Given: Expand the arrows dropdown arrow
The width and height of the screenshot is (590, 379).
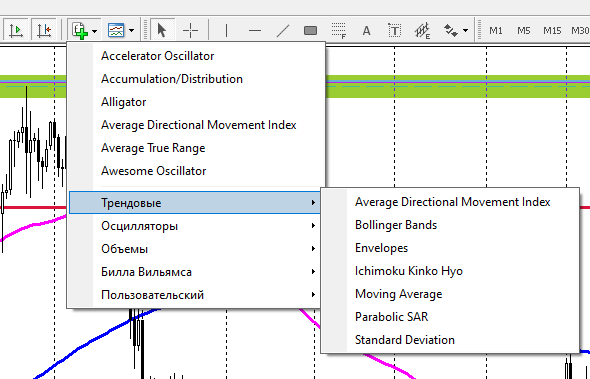Looking at the screenshot, I should pyautogui.click(x=465, y=30).
